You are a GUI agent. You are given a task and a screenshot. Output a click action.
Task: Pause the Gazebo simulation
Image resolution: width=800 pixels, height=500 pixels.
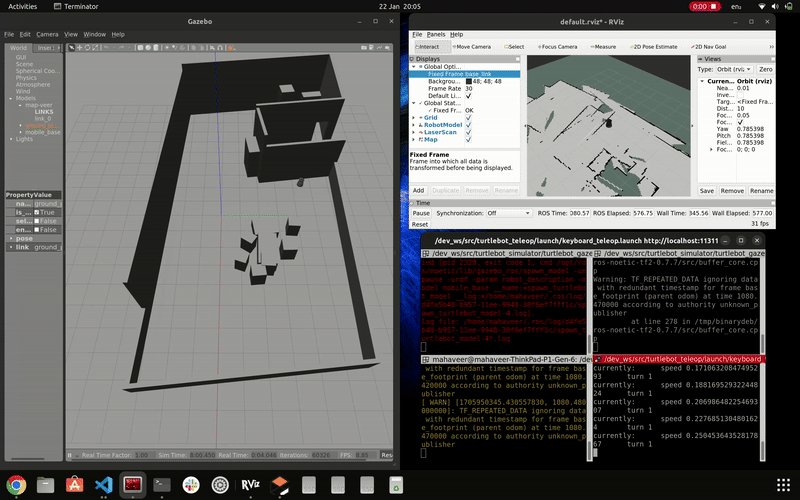pyautogui.click(x=70, y=455)
